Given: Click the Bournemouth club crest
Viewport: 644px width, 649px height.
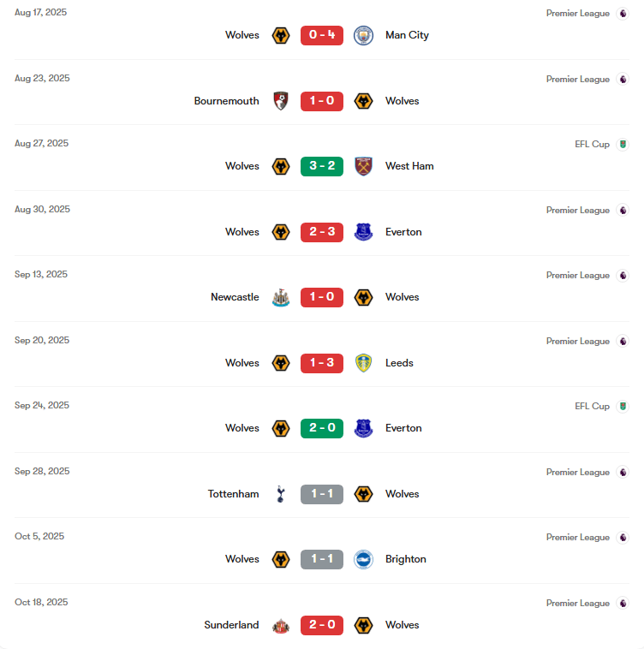Looking at the screenshot, I should point(280,101).
